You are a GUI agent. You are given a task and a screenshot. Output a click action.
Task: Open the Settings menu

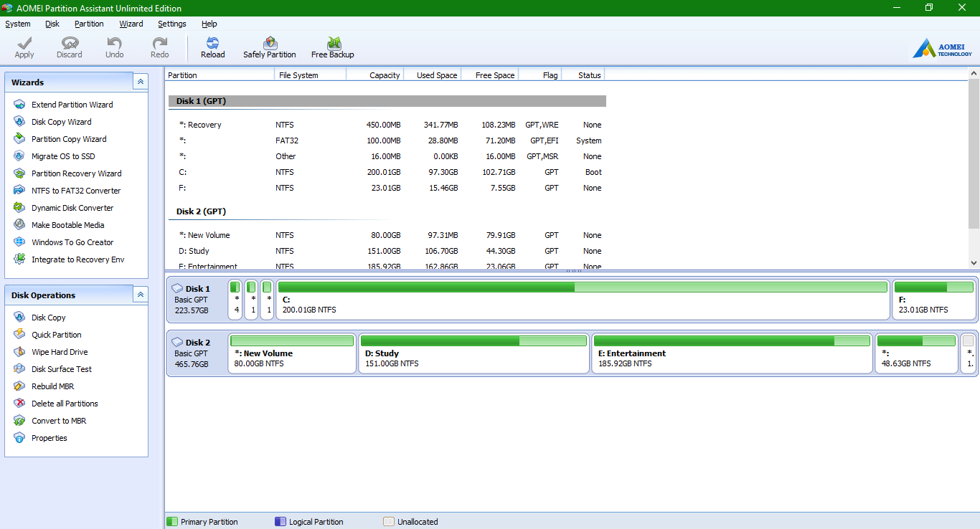pos(172,24)
